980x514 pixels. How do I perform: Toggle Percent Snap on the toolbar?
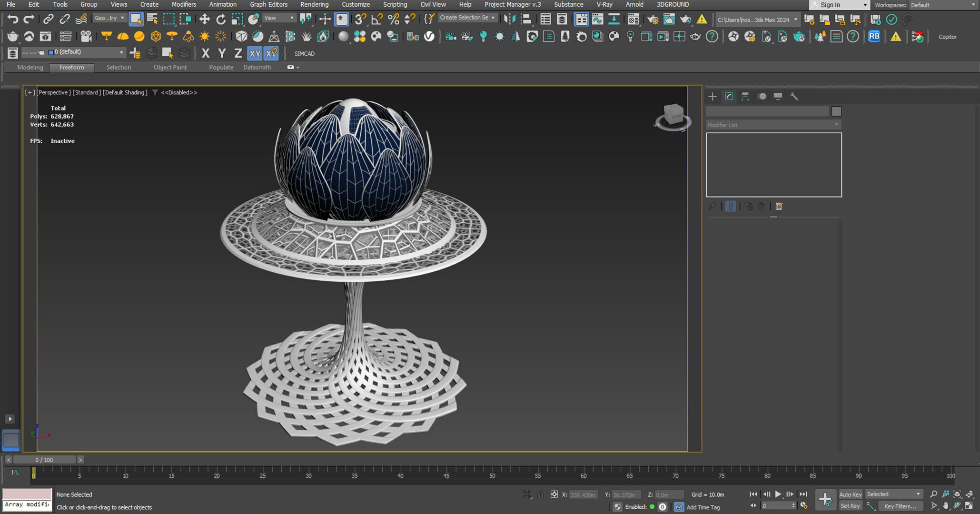coord(393,19)
